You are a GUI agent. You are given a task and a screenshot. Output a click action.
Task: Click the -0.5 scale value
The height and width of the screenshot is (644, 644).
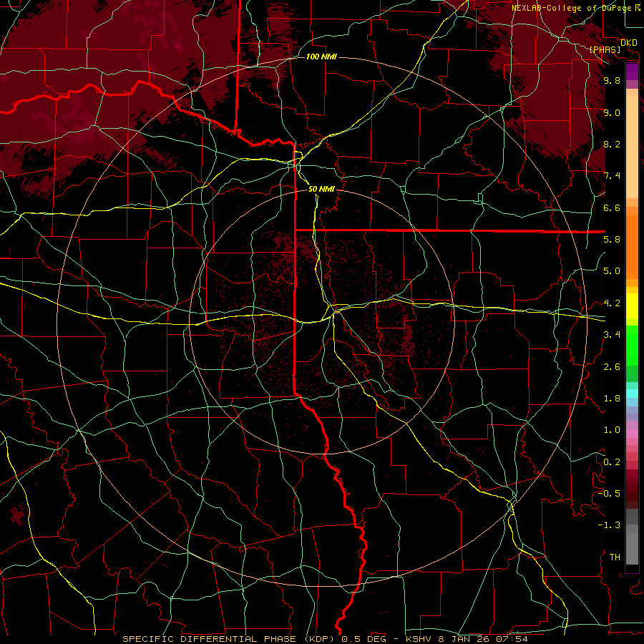(609, 494)
